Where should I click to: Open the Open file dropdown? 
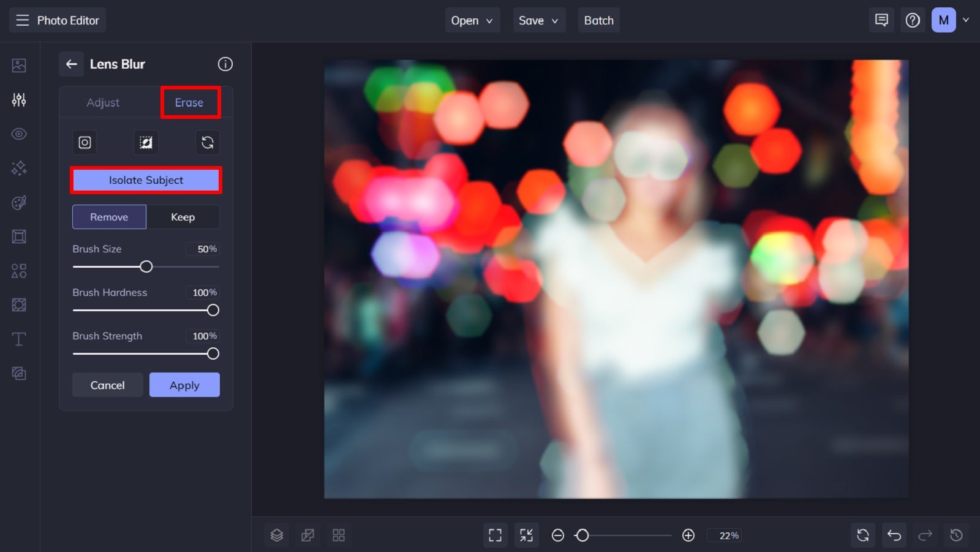pos(472,20)
